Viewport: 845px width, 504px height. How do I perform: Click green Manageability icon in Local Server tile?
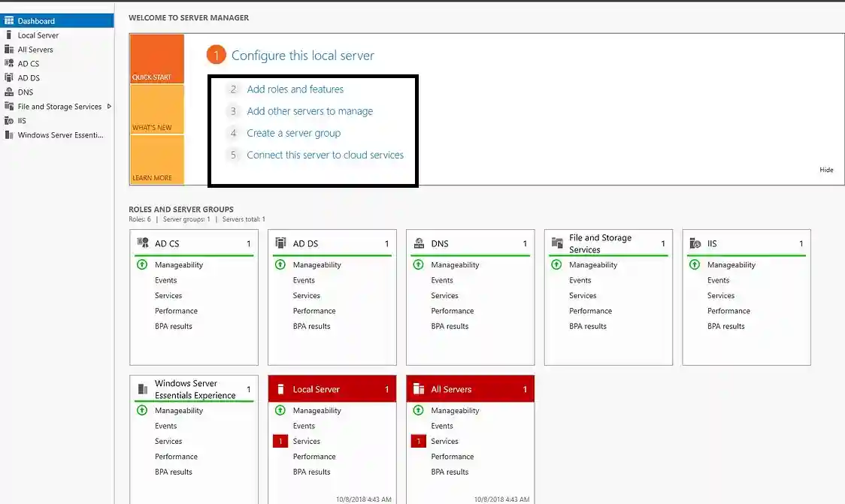coord(280,410)
